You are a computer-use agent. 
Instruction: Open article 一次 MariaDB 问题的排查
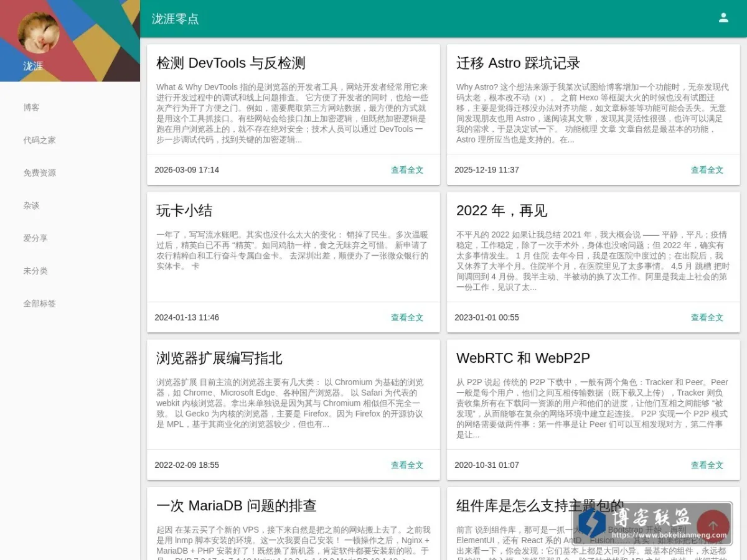point(237,505)
